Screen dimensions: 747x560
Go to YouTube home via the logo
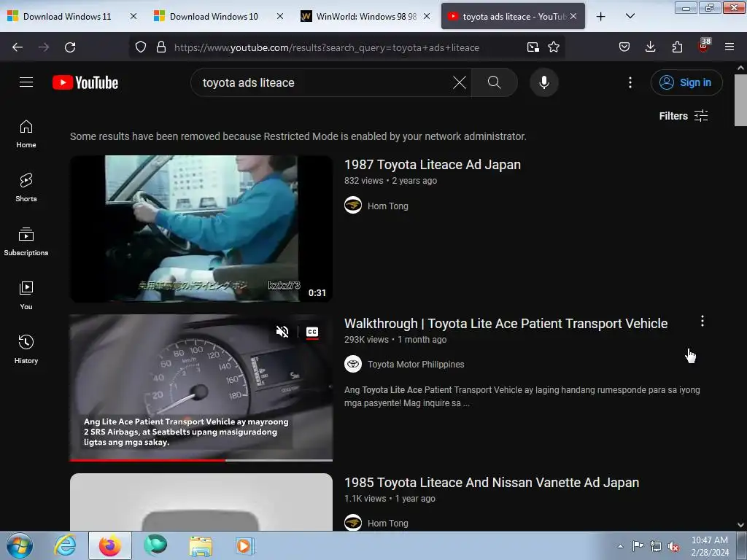(85, 82)
